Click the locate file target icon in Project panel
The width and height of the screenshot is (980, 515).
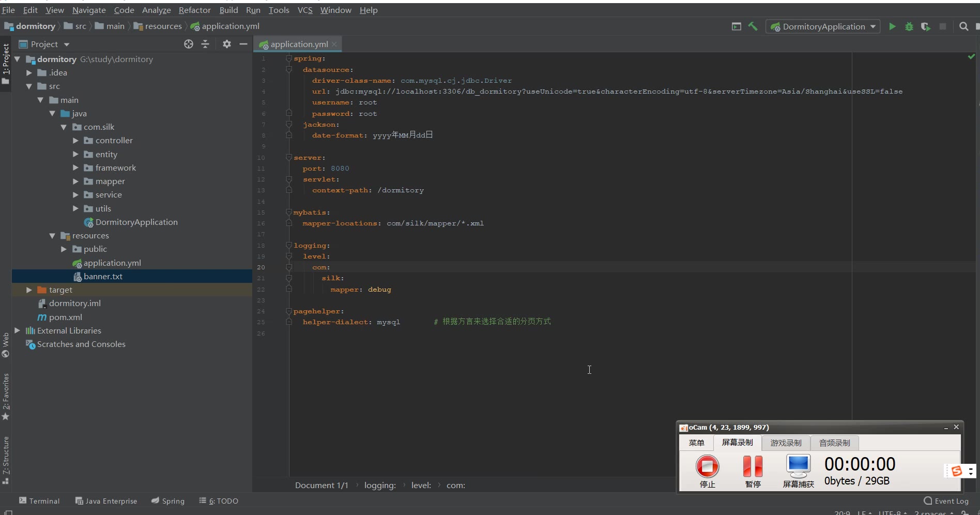point(189,44)
